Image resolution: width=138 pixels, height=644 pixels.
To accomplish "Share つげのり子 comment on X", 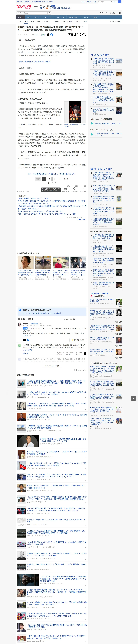I will pyautogui.click(x=24, y=340).
